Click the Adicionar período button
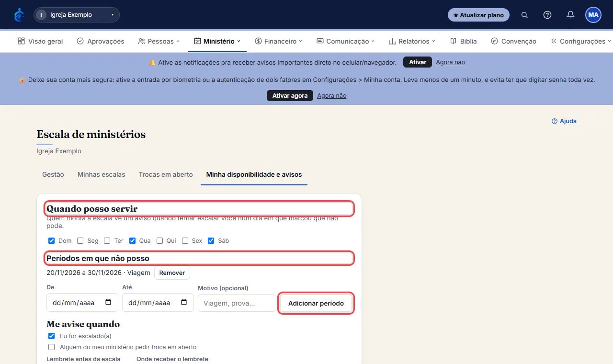Viewport: 613px width, 364px height. tap(316, 303)
